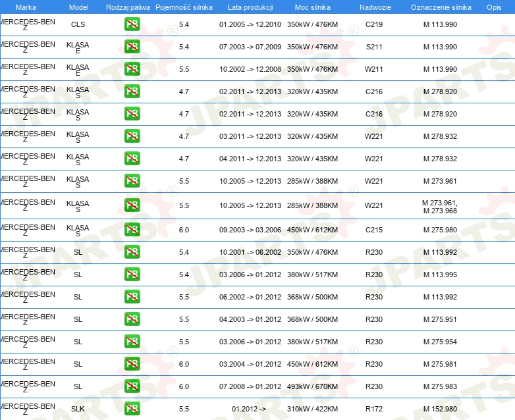Click fuel icon for M 275.980 row
This screenshot has height=420, width=515.
tap(132, 230)
